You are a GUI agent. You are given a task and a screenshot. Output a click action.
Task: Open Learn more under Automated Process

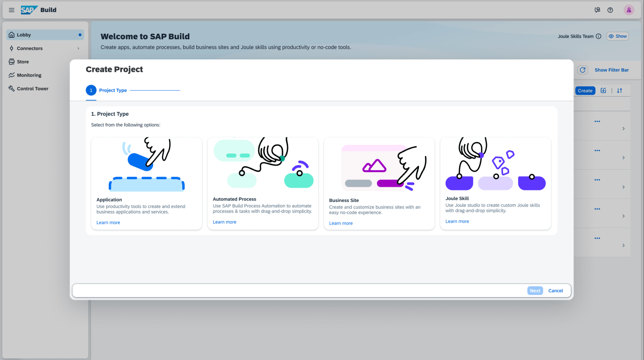(x=225, y=222)
